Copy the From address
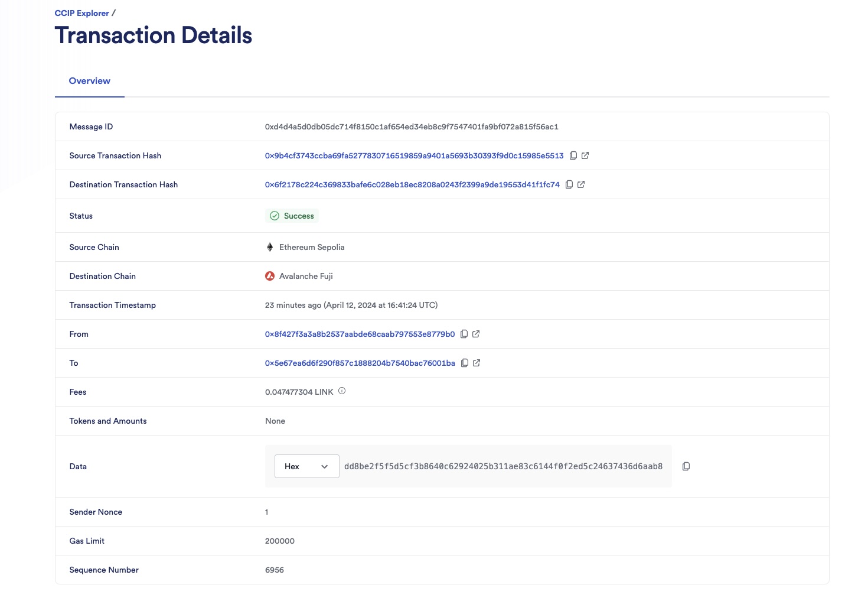 465,334
